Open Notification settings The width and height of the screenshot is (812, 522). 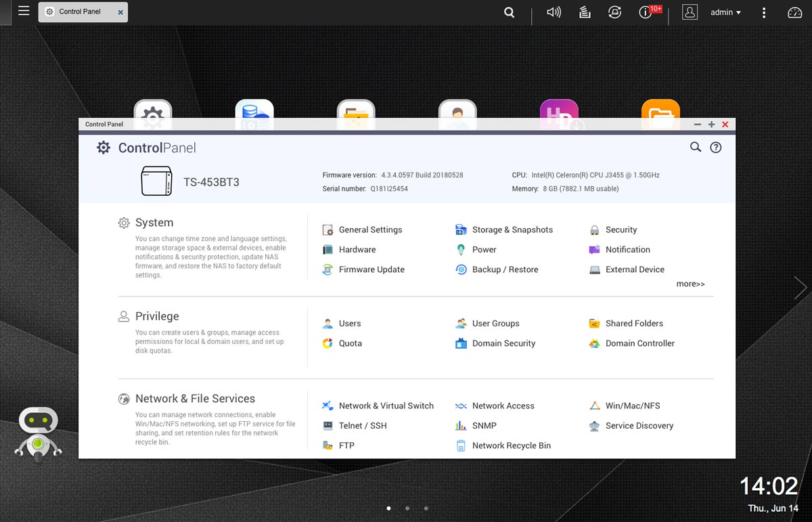(619, 249)
